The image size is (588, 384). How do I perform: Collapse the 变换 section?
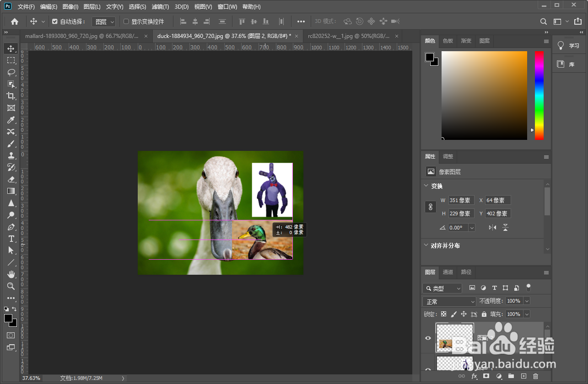click(426, 186)
